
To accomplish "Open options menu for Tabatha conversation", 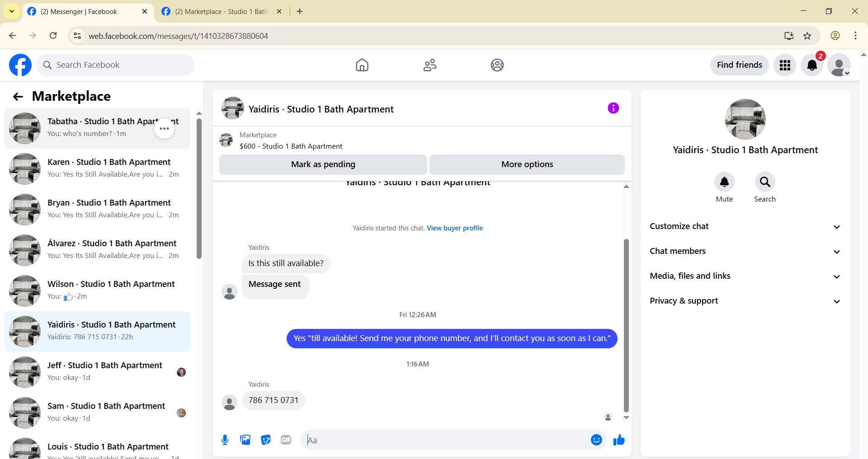I will (164, 129).
